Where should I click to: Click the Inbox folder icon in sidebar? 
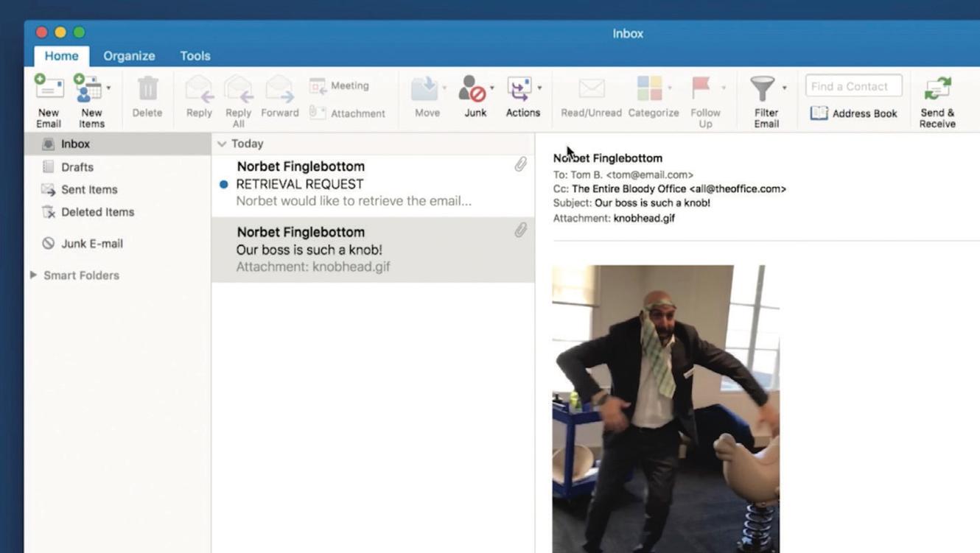(49, 144)
